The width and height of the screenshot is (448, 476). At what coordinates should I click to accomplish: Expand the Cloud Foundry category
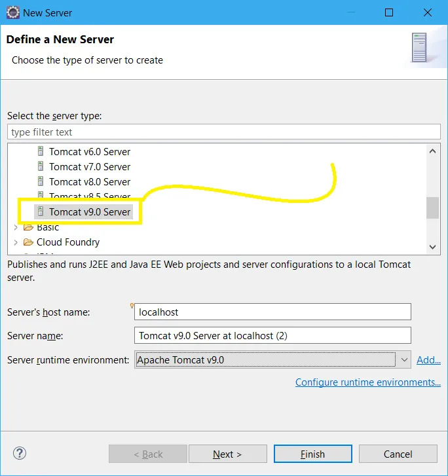point(16,242)
